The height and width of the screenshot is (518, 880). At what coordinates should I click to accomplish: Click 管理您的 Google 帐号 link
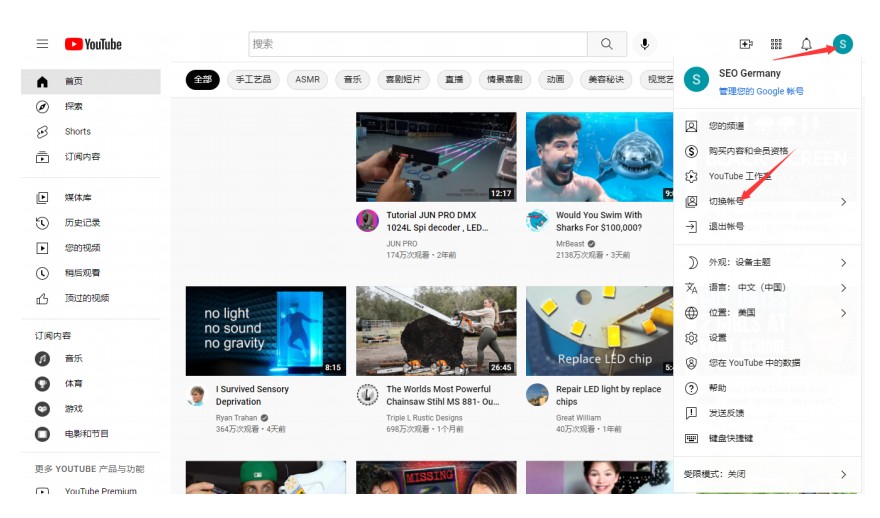[x=761, y=91]
